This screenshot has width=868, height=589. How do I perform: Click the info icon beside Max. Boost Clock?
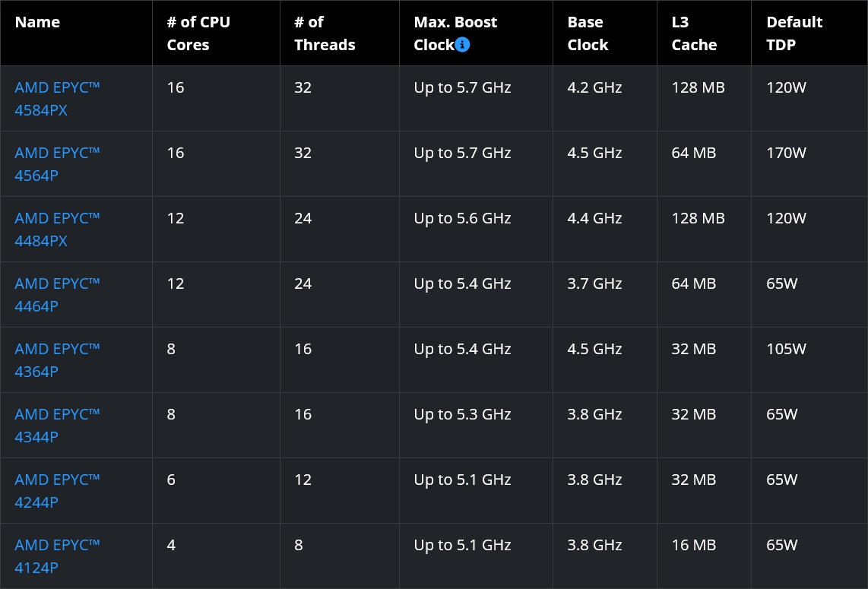pyautogui.click(x=463, y=45)
